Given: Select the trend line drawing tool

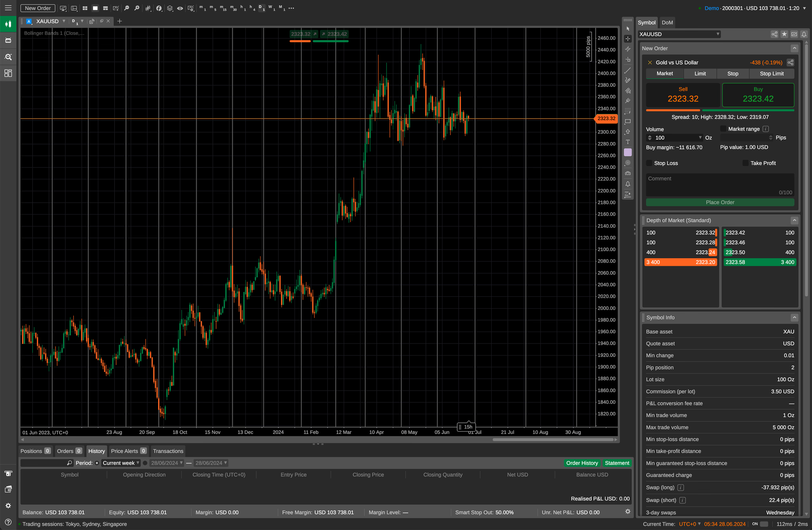Looking at the screenshot, I should (628, 70).
